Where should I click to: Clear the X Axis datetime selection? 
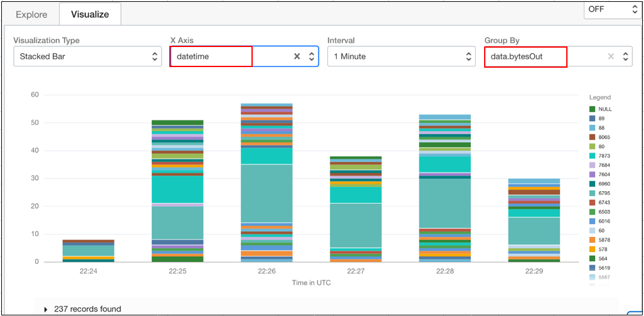[x=297, y=56]
